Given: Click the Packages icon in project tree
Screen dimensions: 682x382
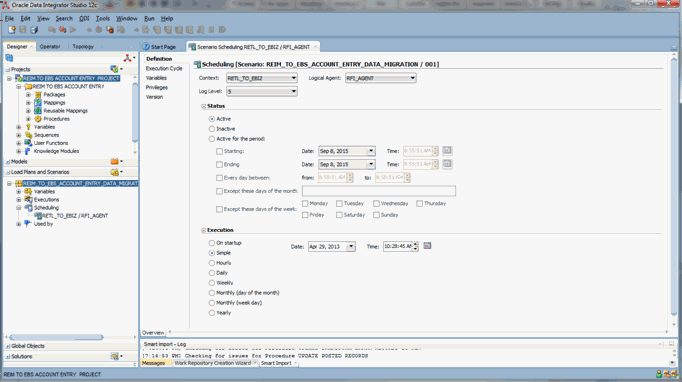Looking at the screenshot, I should tap(38, 94).
